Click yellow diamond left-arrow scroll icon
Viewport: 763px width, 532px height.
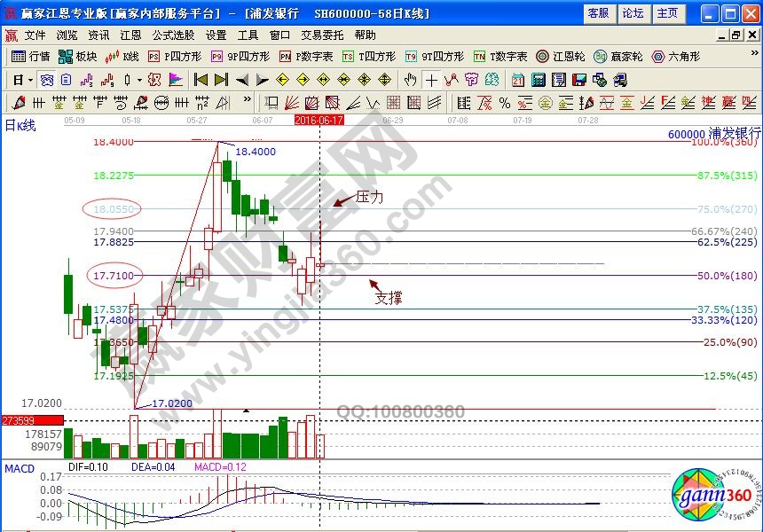point(282,80)
